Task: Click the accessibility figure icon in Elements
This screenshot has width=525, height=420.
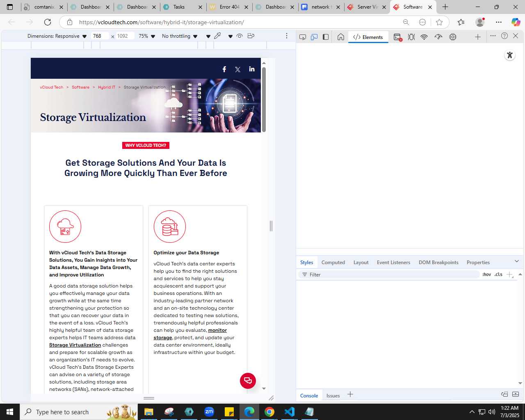Action: [x=510, y=55]
